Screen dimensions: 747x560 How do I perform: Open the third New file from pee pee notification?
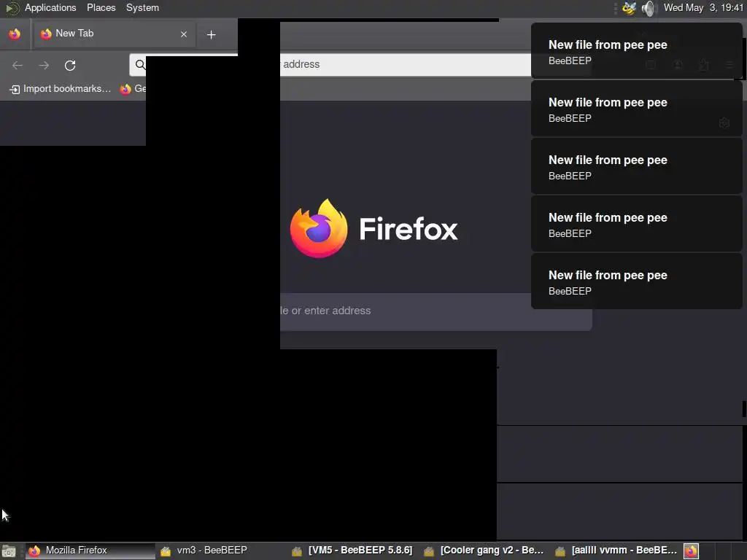click(636, 166)
